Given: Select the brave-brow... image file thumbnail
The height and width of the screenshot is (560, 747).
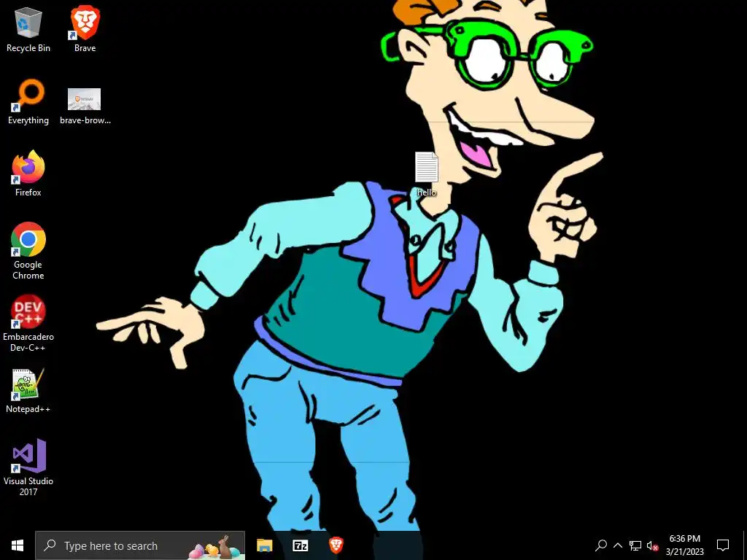Looking at the screenshot, I should pos(85,106).
